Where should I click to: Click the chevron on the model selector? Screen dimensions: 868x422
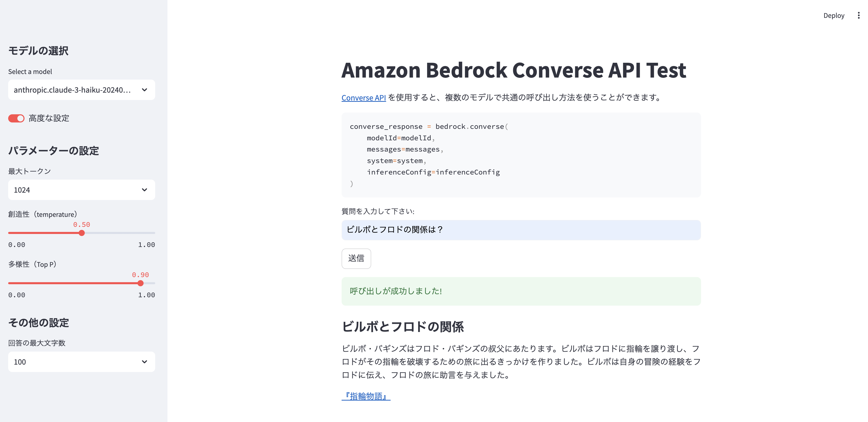tap(144, 90)
